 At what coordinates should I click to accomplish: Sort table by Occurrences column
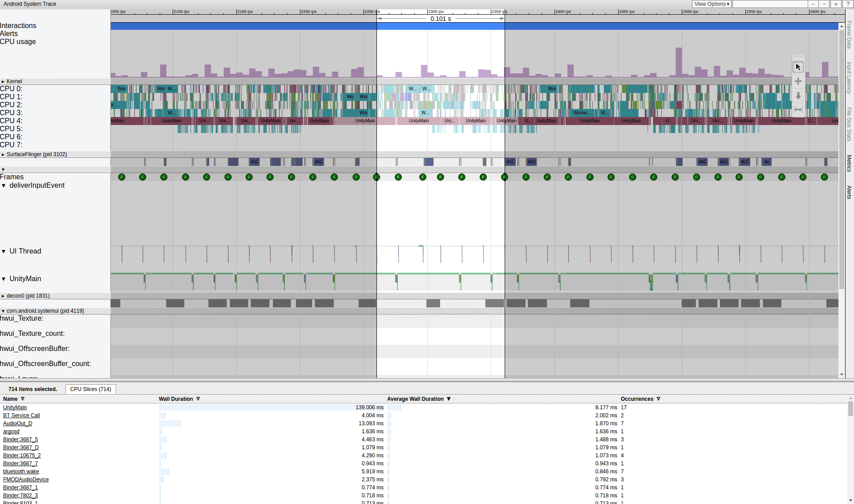coord(640,399)
